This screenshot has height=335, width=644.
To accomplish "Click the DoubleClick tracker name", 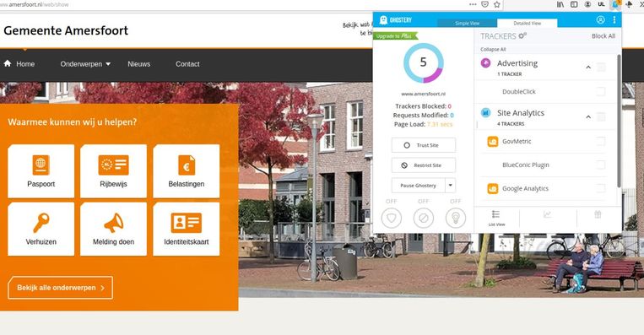I will point(519,91).
